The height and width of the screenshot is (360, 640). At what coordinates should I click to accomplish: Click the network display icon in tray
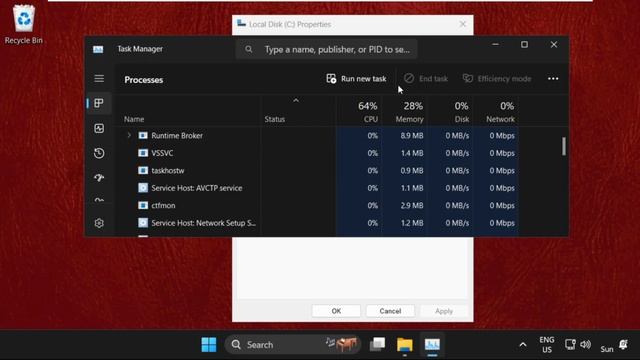pyautogui.click(x=570, y=344)
